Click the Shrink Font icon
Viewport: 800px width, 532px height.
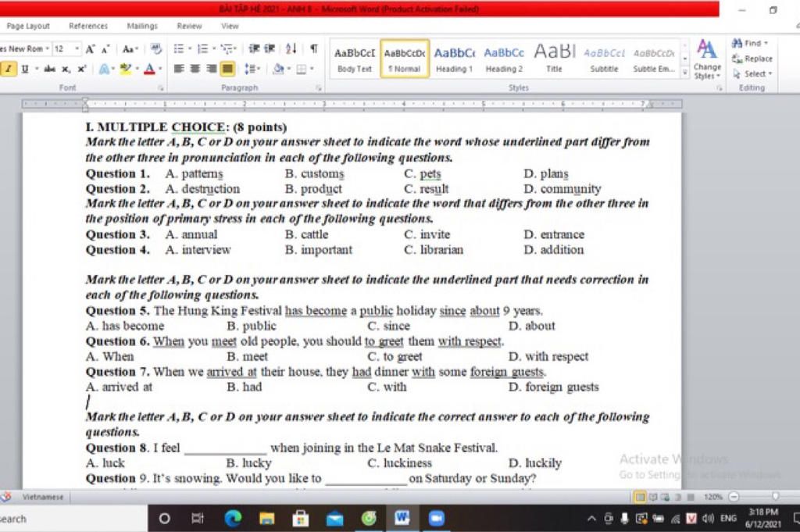coord(105,49)
